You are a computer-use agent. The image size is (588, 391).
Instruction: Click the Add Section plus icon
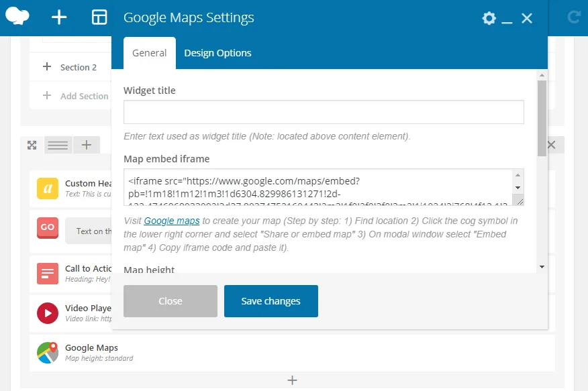[x=47, y=95]
